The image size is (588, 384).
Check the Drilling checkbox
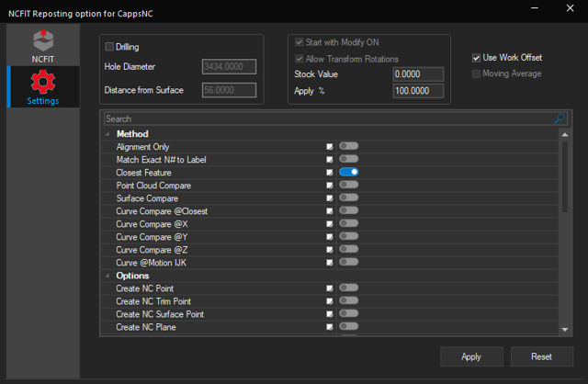[109, 47]
